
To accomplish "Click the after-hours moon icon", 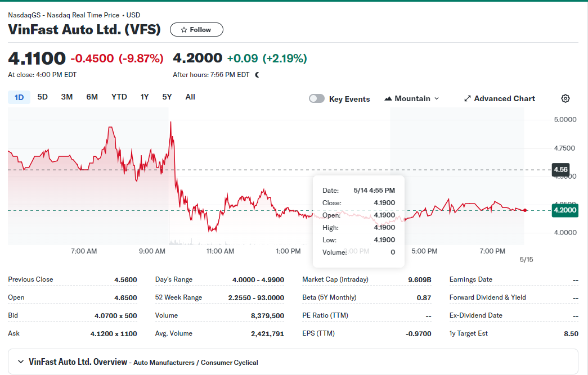I will coord(257,75).
